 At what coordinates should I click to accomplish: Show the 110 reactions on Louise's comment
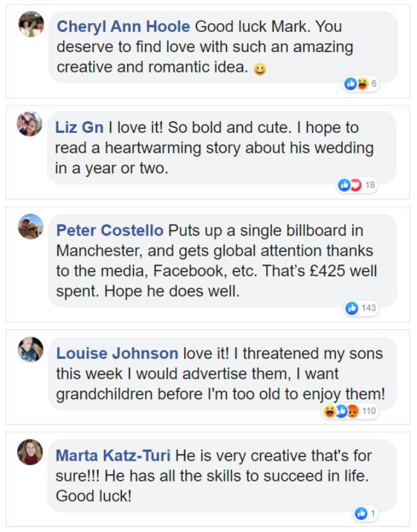click(x=350, y=411)
